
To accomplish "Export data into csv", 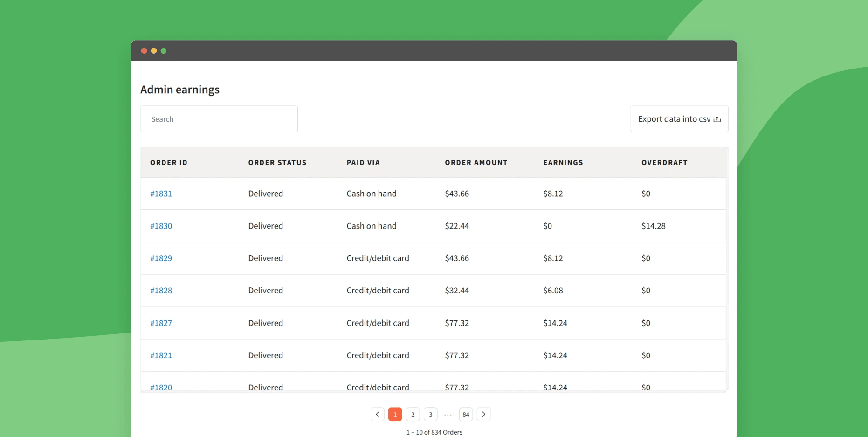I will (x=679, y=119).
